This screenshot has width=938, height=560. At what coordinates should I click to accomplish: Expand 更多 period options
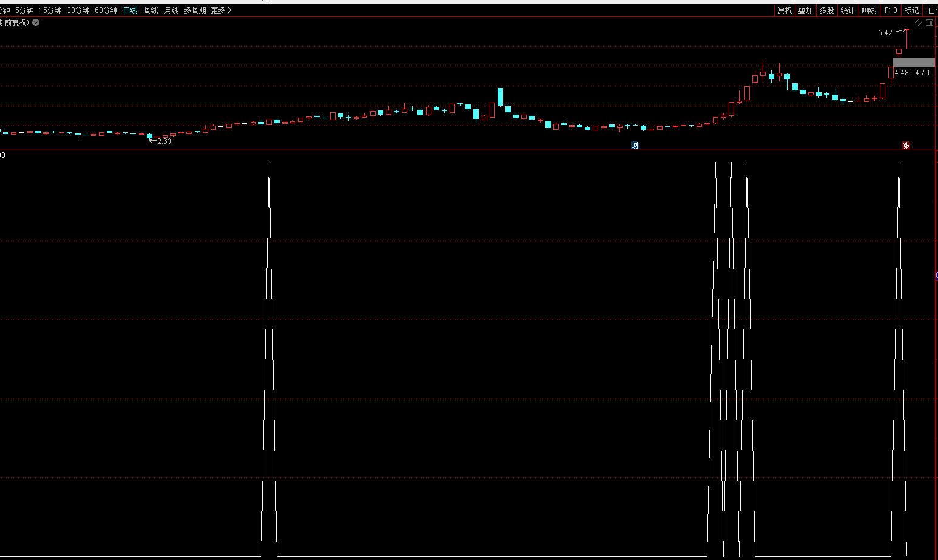click(221, 10)
